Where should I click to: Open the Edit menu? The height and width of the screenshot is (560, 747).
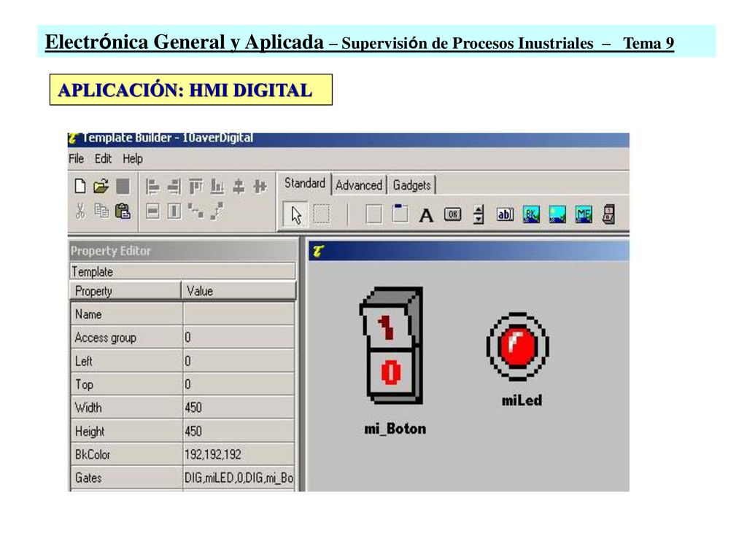coord(103,158)
